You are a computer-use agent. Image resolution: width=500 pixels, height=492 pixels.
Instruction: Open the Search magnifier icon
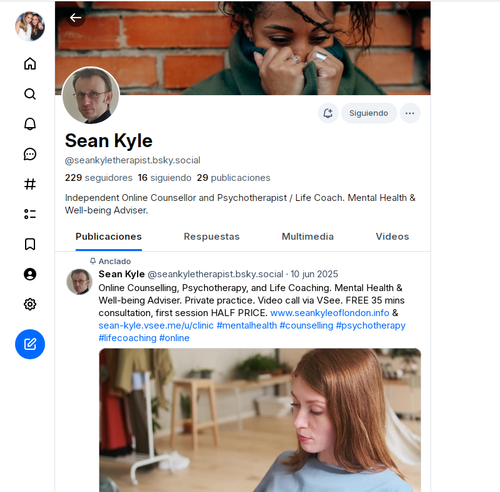30,94
